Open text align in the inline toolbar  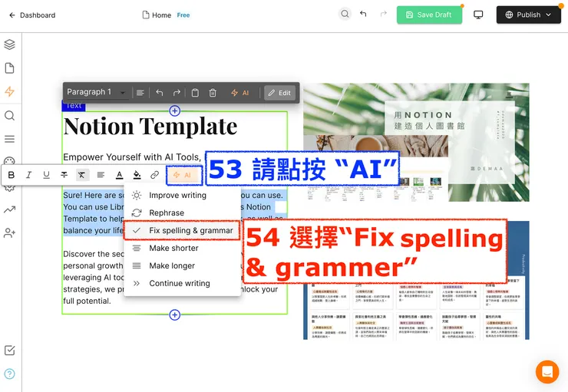101,175
